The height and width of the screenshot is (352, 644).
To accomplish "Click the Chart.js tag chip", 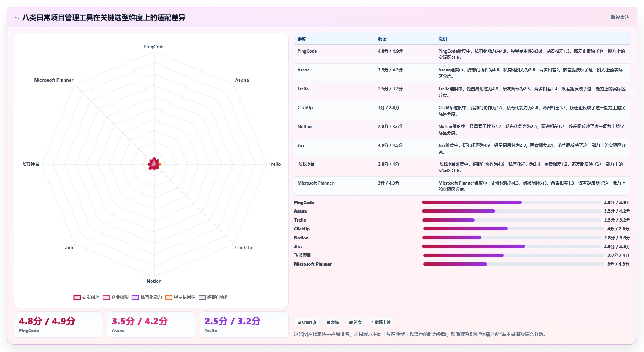I will point(307,322).
